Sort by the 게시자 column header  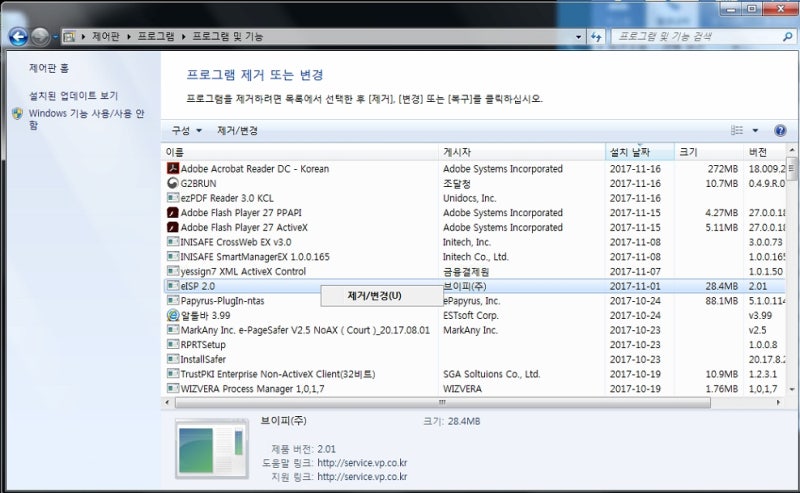(x=521, y=152)
